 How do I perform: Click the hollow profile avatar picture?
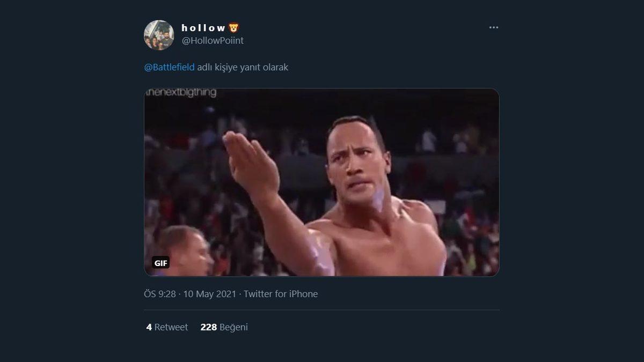pos(159,35)
